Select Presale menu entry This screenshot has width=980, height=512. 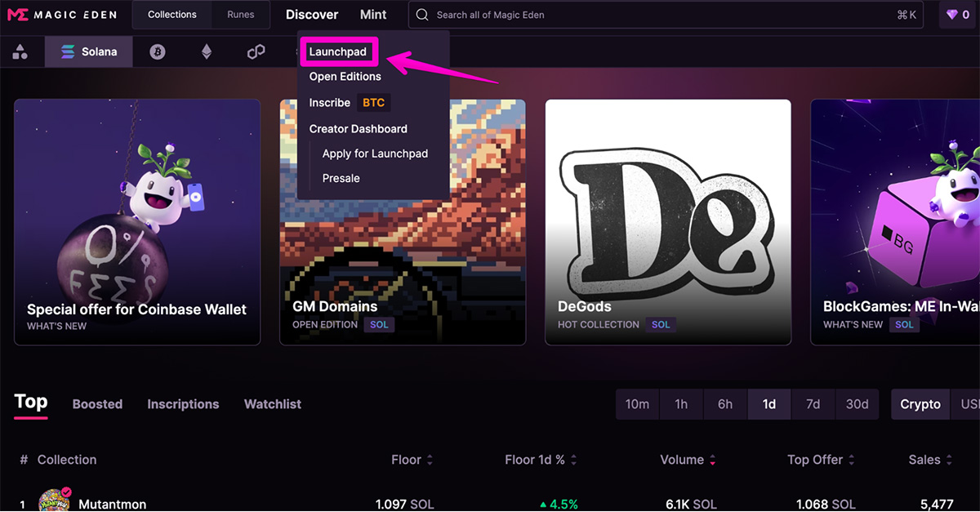(x=341, y=178)
